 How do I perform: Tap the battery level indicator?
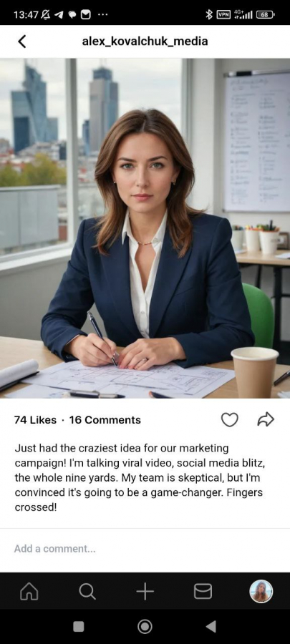point(266,15)
